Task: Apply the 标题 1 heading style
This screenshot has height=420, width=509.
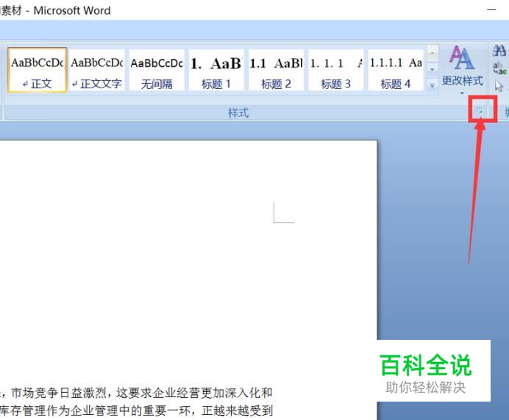Action: [x=216, y=70]
